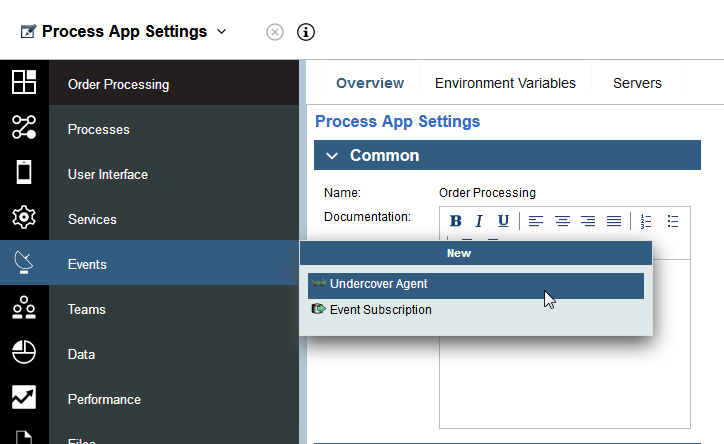This screenshot has width=724, height=444.
Task: Toggle italic formatting in Documentation editor
Action: point(479,221)
